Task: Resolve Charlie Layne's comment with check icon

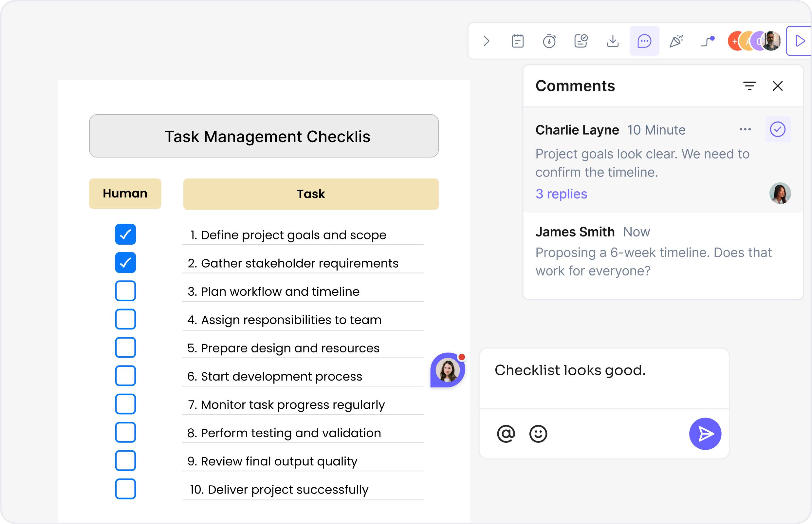Action: pos(777,129)
